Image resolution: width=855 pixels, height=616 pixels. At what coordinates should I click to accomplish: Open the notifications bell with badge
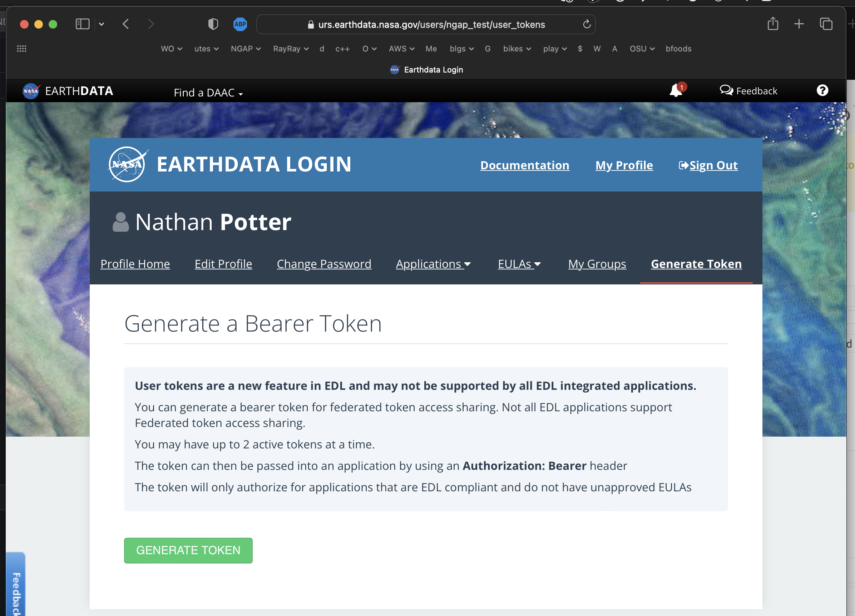click(x=676, y=90)
